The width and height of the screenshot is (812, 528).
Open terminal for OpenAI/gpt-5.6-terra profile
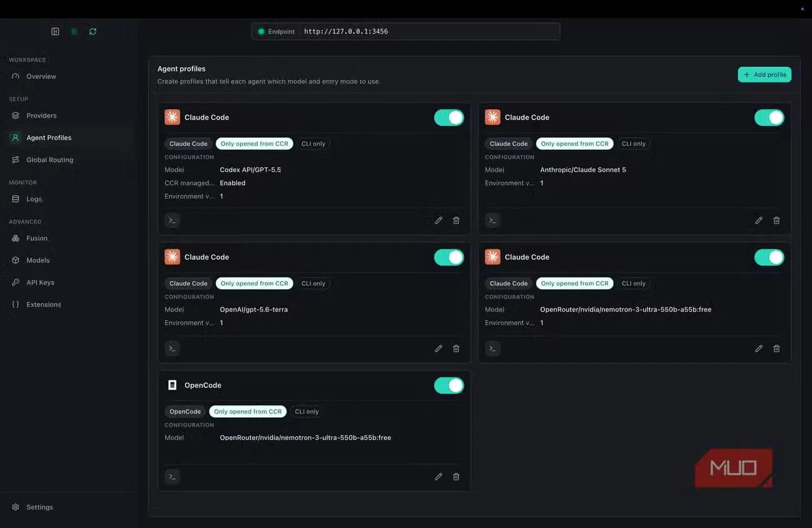pos(172,348)
